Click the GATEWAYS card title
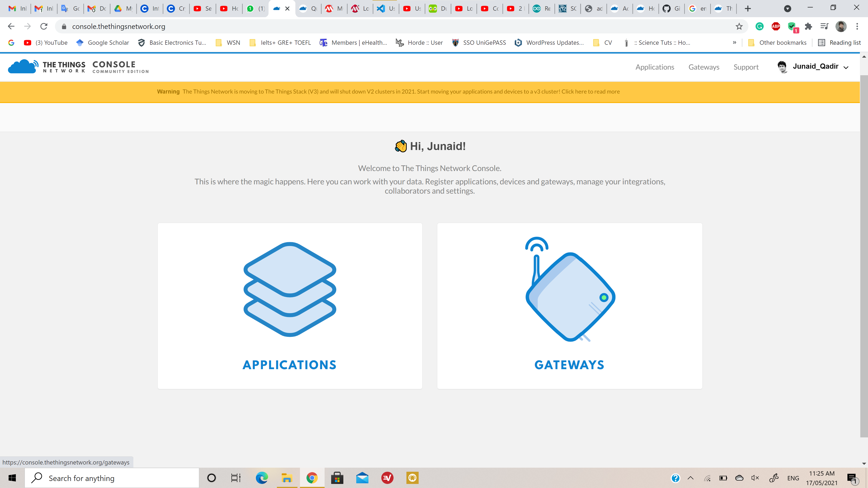The height and width of the screenshot is (488, 868). 569,365
